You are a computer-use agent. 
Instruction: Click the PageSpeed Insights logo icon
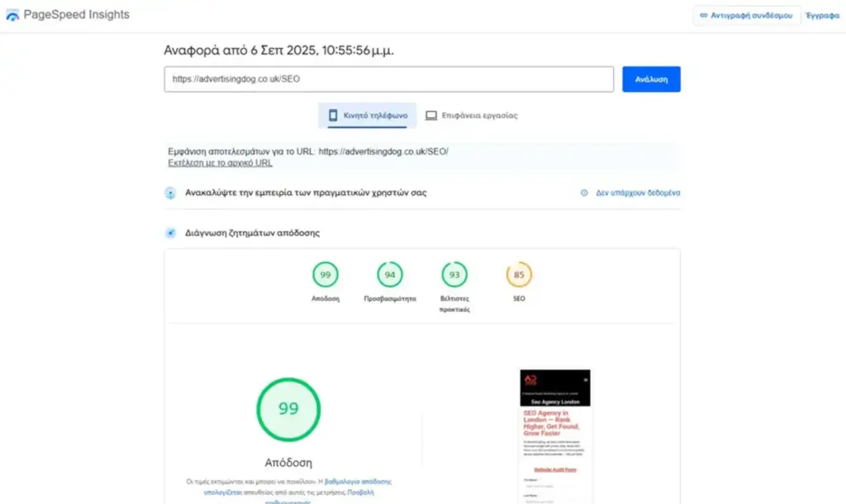click(x=13, y=14)
